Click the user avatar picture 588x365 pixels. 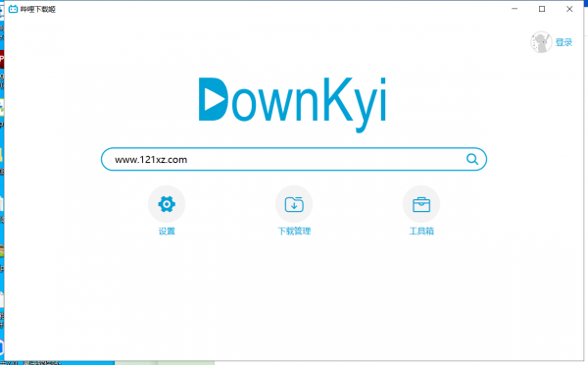click(x=541, y=42)
